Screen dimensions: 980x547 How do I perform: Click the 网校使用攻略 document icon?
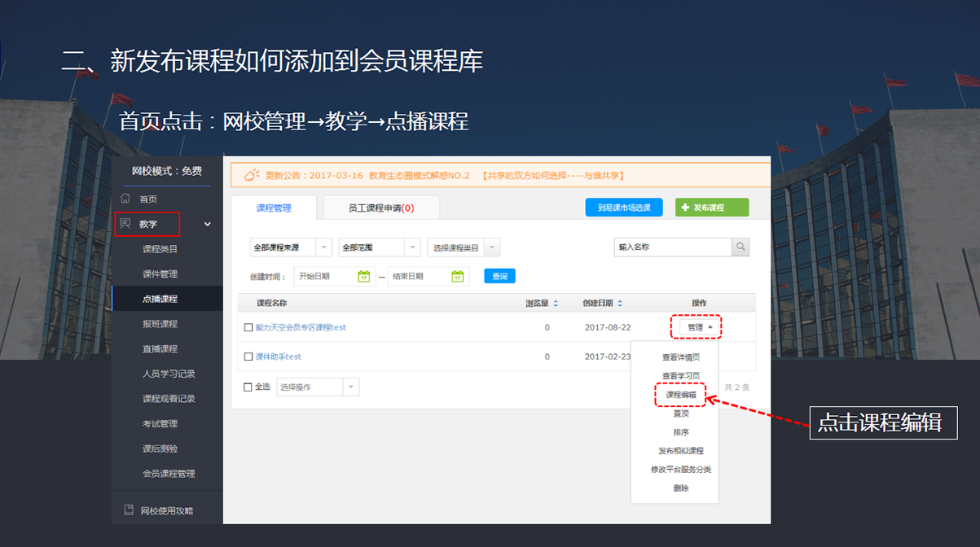[x=128, y=510]
